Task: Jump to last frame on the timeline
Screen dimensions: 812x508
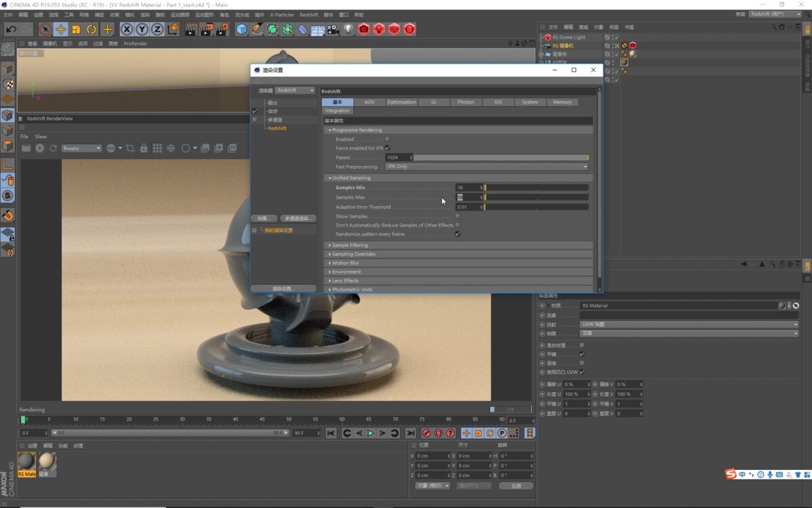Action: click(410, 433)
